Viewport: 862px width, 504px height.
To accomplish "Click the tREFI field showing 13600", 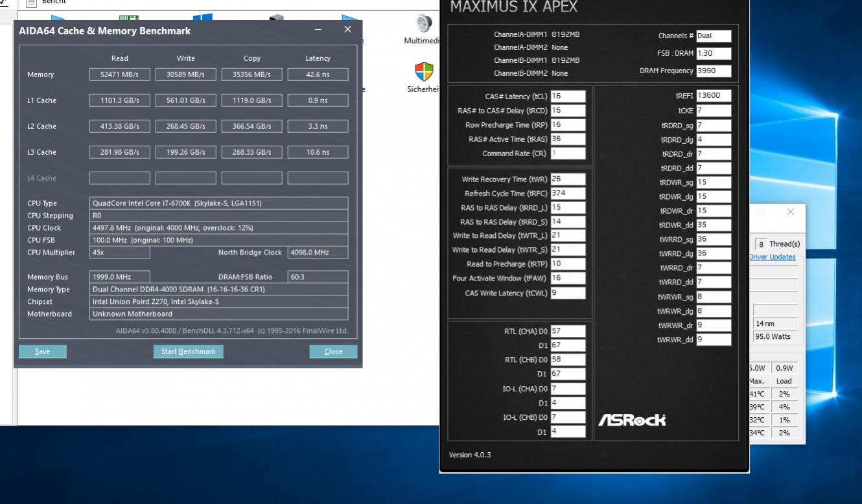I will [x=714, y=96].
